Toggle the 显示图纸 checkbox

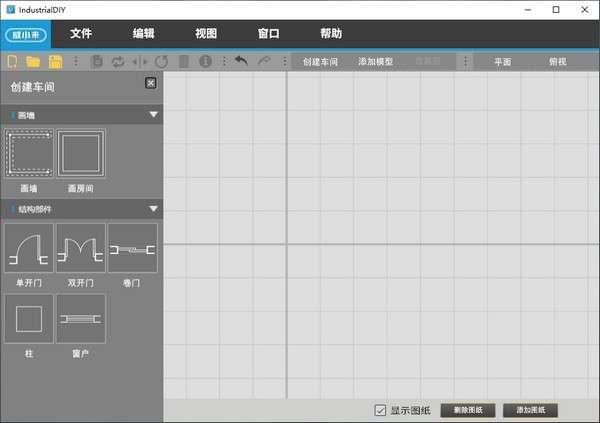coord(380,410)
